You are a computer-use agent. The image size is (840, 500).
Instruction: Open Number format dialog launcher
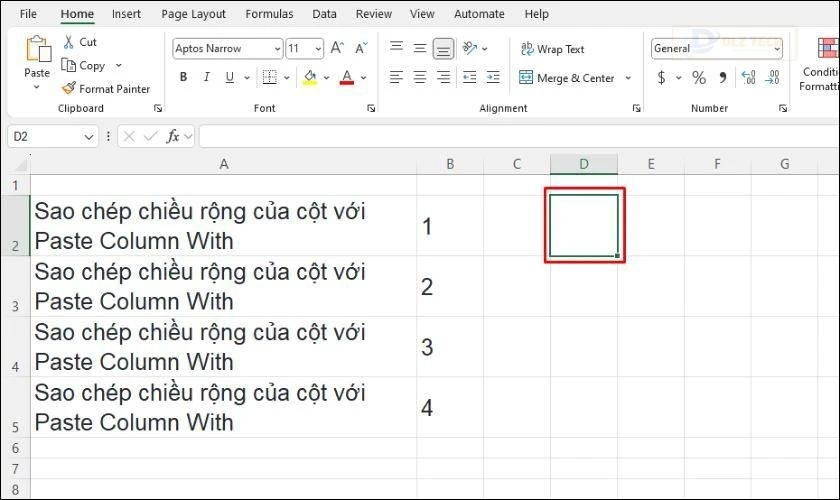click(783, 108)
